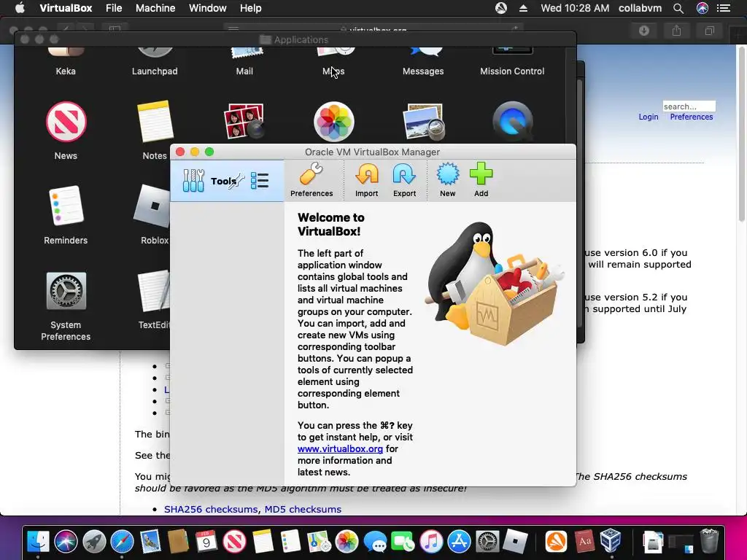The image size is (747, 560).
Task: Open Preview in the Applications window
Action: click(424, 122)
